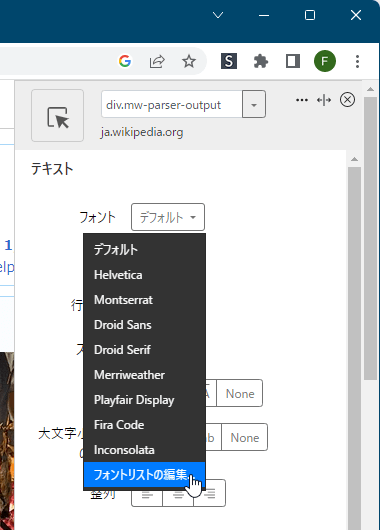Choose Inconsolata font
Screen dimensions: 380x530
pyautogui.click(x=144, y=450)
